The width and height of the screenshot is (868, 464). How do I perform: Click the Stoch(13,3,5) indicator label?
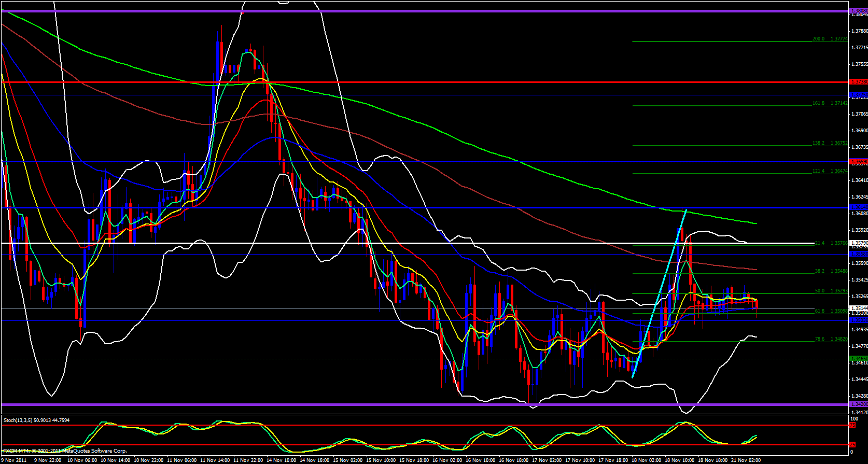36,420
